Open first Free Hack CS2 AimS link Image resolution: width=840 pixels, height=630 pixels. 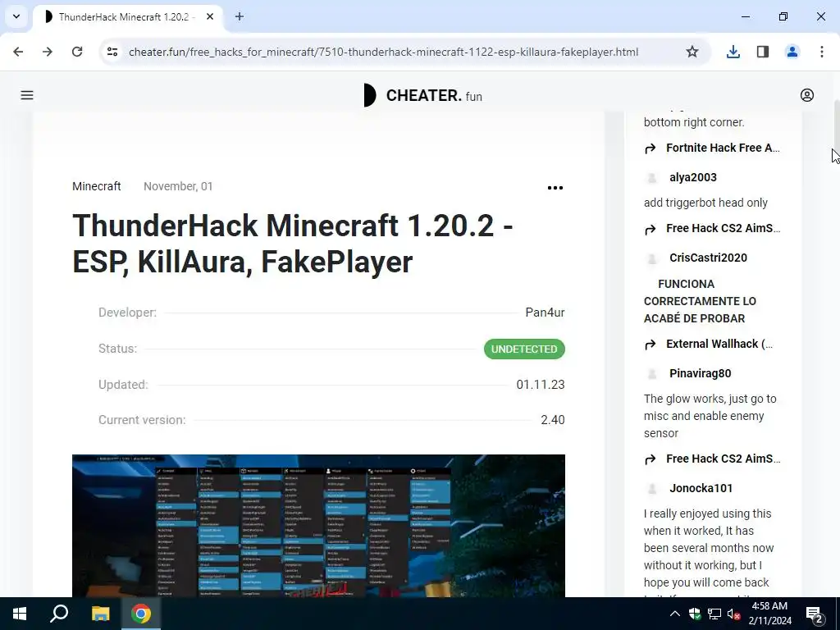tap(723, 228)
